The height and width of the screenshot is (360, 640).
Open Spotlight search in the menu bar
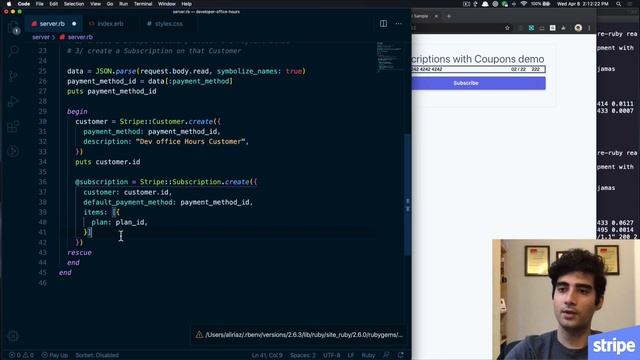pyautogui.click(x=619, y=4)
